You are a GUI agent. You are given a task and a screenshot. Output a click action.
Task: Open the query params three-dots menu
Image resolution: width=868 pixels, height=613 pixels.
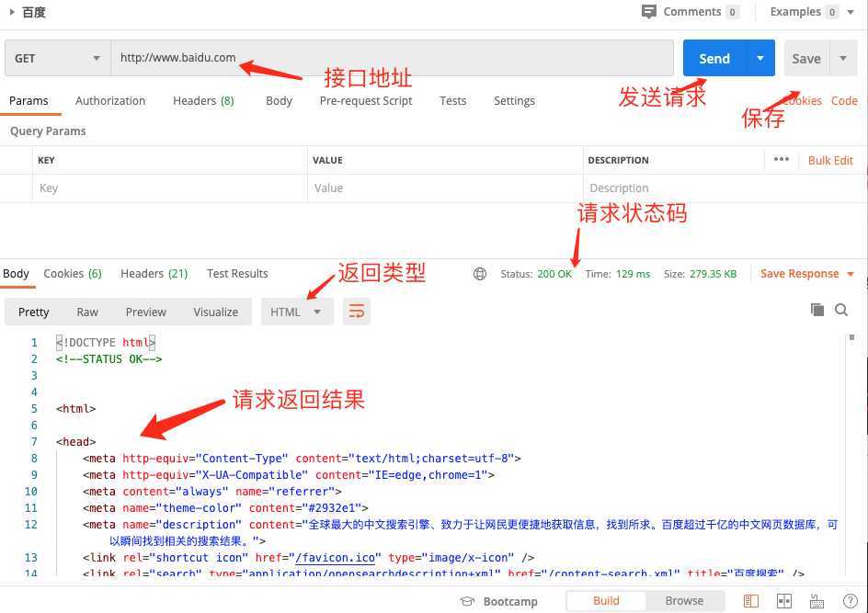(781, 159)
